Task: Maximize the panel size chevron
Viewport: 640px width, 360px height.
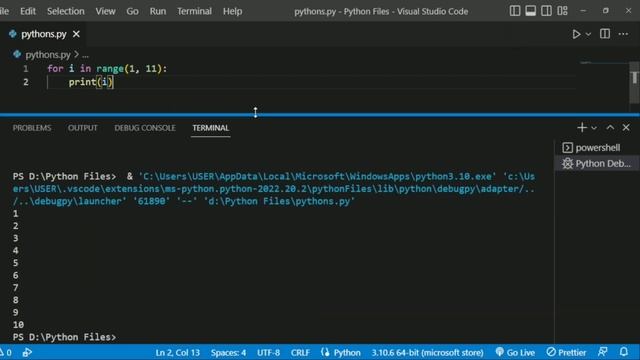Action: click(x=610, y=128)
